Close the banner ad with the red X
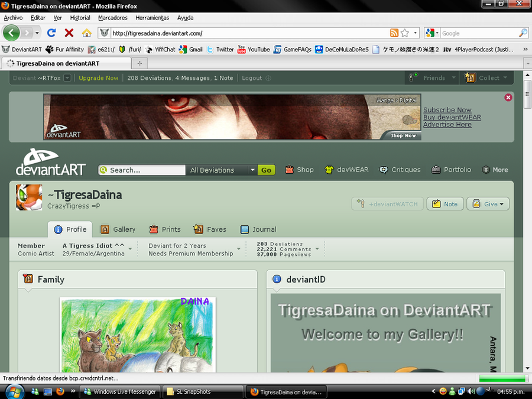 [508, 98]
